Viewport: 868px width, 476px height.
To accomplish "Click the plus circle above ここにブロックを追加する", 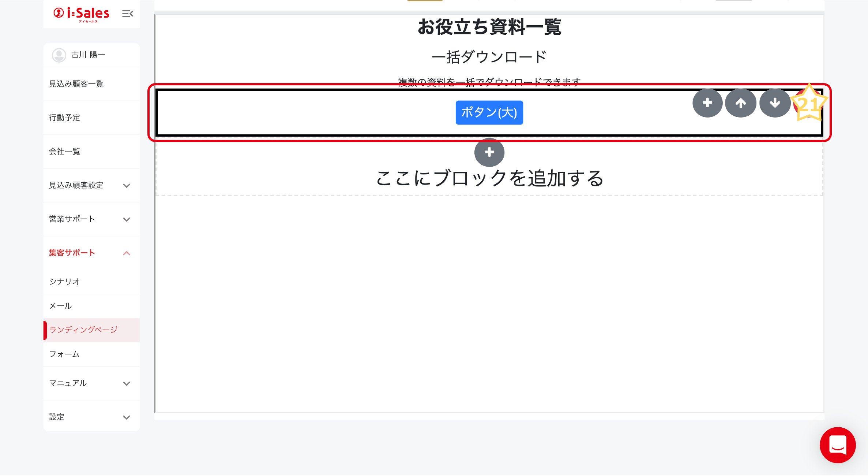I will (489, 152).
